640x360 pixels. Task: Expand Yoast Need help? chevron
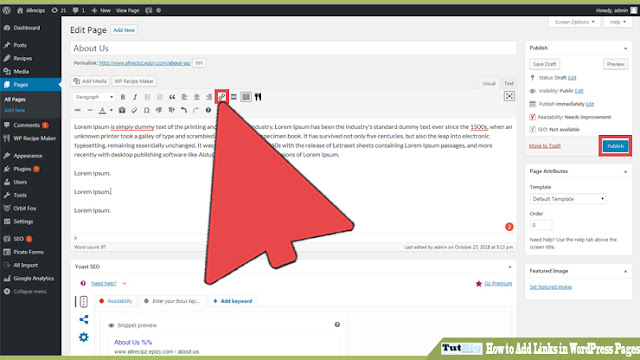[124, 283]
